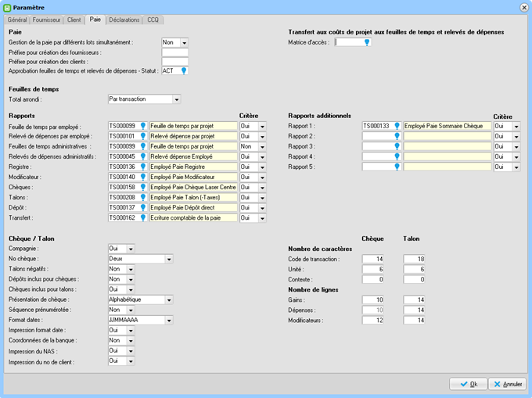This screenshot has width=532, height=398.
Task: Click the Paramètre window title icon
Action: (x=7, y=8)
